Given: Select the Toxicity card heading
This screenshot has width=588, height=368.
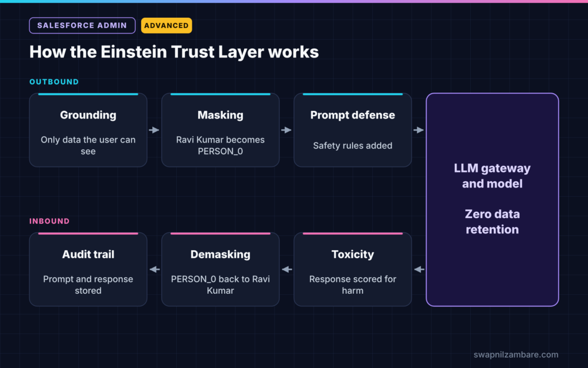Looking at the screenshot, I should [353, 254].
